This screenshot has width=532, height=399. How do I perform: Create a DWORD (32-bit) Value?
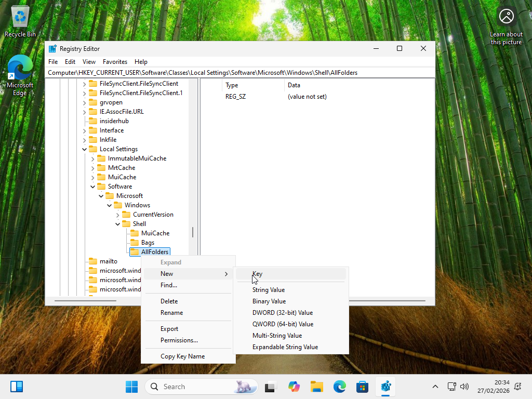(x=291, y=313)
